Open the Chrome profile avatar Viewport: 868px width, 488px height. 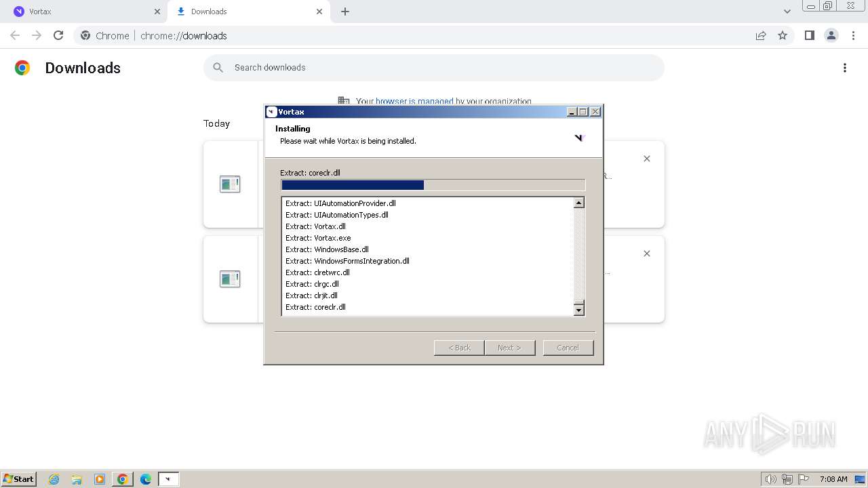[x=831, y=35]
